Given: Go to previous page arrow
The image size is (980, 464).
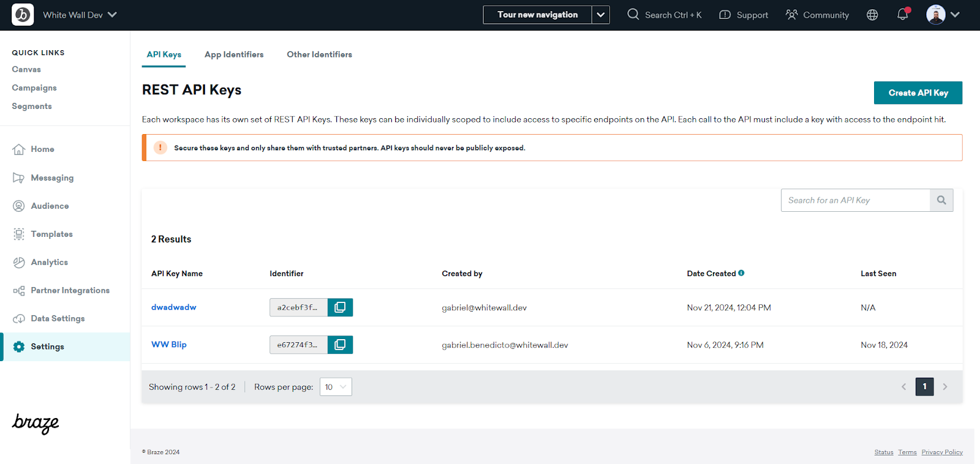Looking at the screenshot, I should pyautogui.click(x=903, y=387).
